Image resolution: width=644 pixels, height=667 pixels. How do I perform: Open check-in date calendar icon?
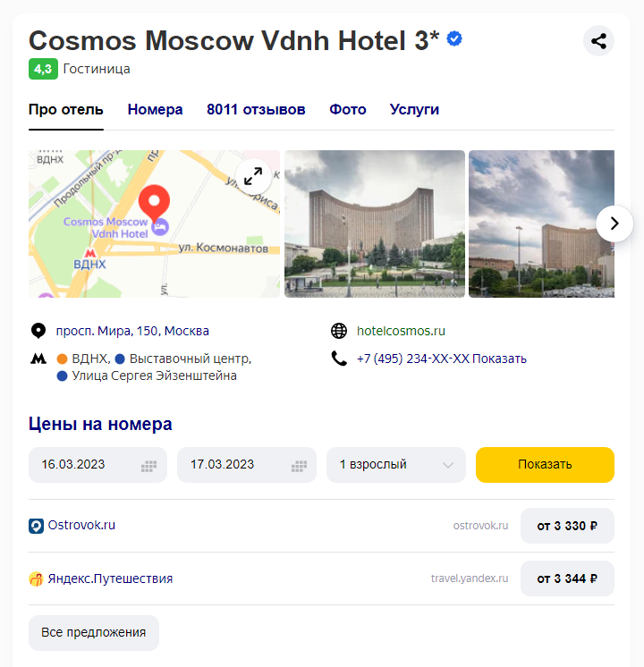148,466
